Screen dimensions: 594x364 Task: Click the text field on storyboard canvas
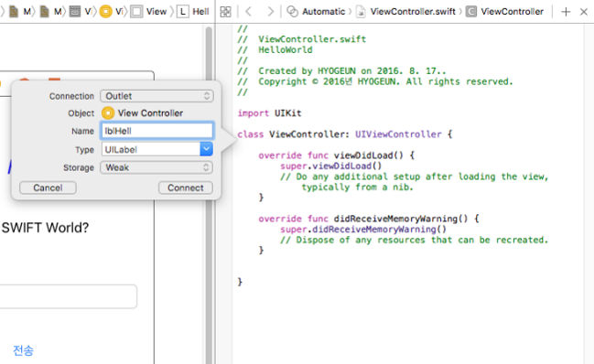(69, 296)
